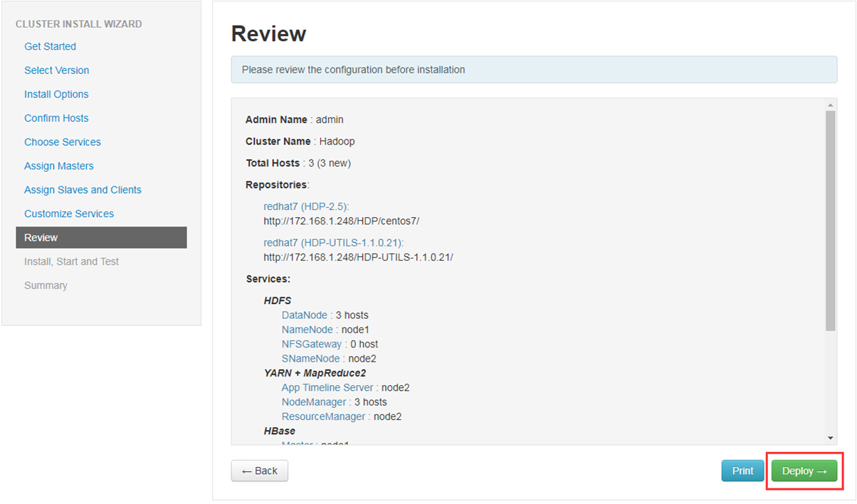The image size is (857, 504).
Task: Click the Cluster Name Hadoop row
Action: click(300, 141)
